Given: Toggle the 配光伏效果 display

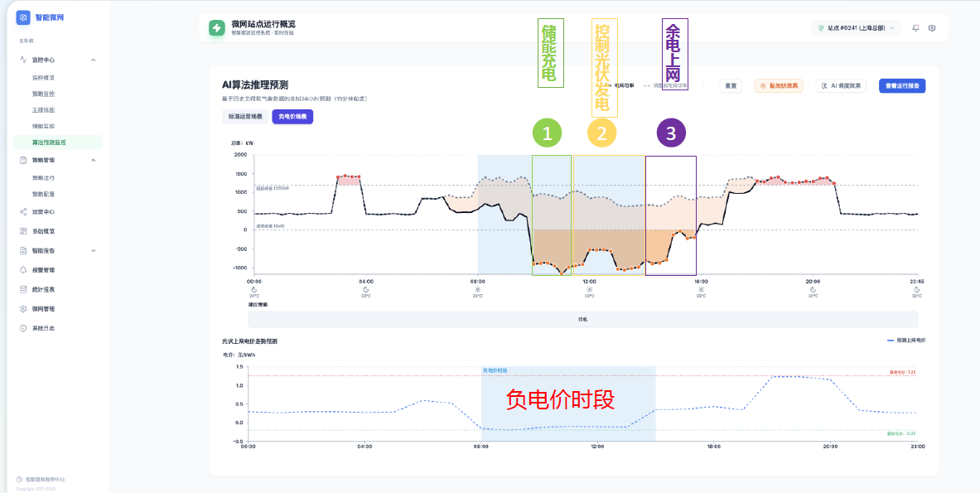Looking at the screenshot, I should point(778,85).
